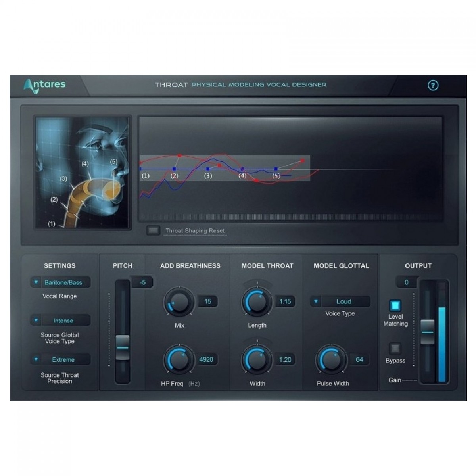Click the Output Gain fader handle
This screenshot has width=476, height=476.
point(427,332)
